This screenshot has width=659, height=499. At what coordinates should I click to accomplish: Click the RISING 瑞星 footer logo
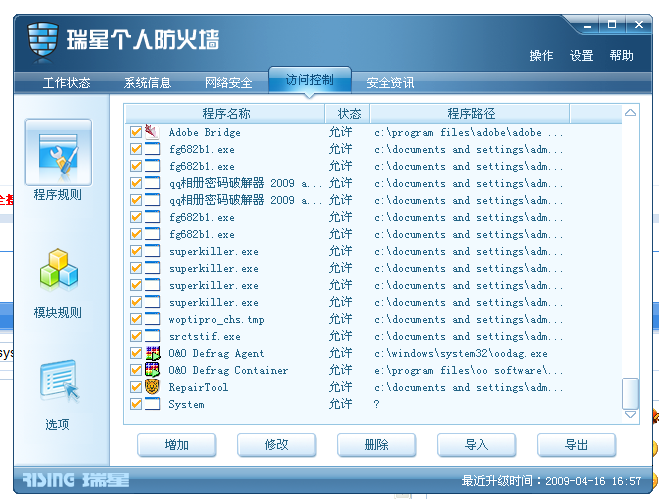click(76, 480)
